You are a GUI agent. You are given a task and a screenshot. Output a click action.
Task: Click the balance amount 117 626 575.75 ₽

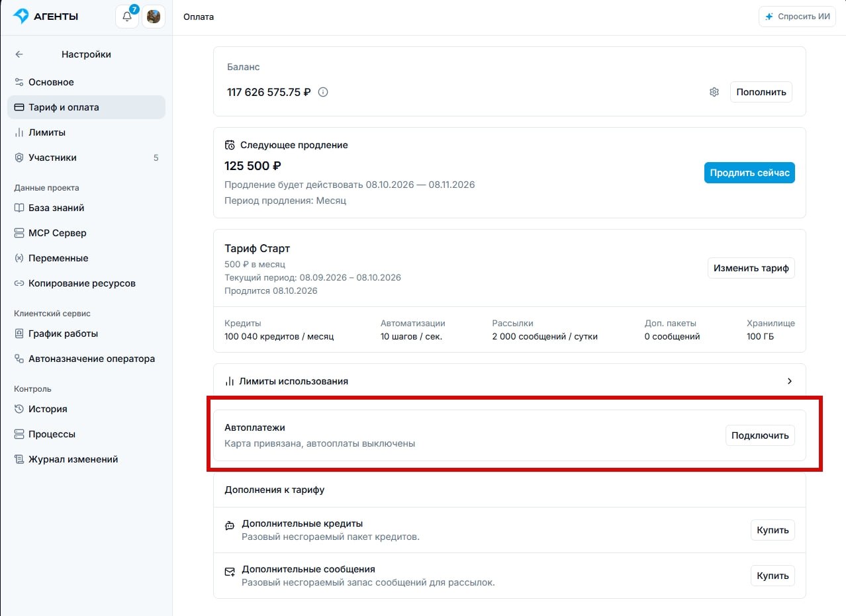pyautogui.click(x=269, y=92)
